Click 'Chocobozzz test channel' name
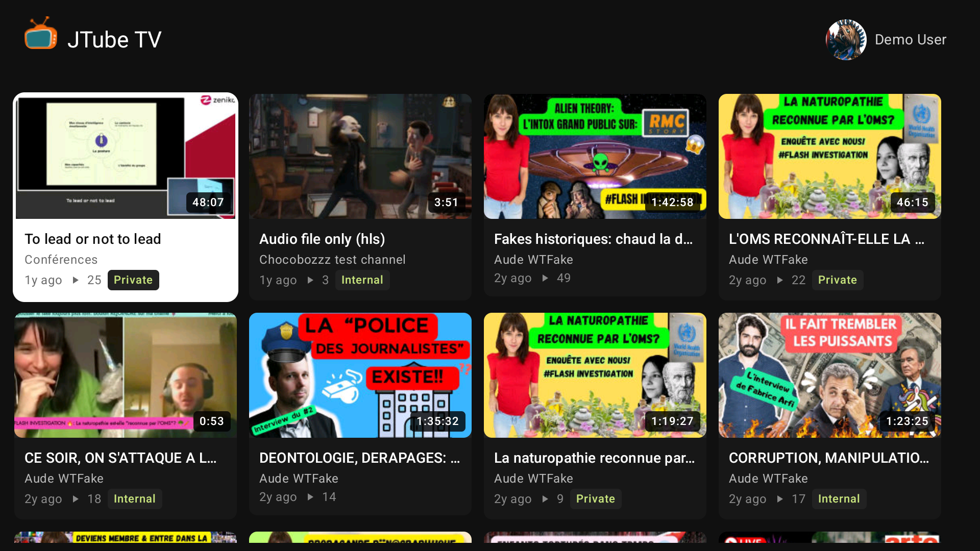The image size is (980, 551). pos(332,260)
